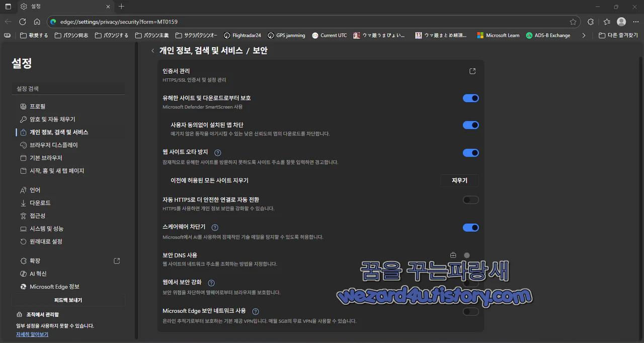The height and width of the screenshot is (343, 644).
Task: Toggle 스케어웨어 차단기 switch
Action: click(x=471, y=228)
